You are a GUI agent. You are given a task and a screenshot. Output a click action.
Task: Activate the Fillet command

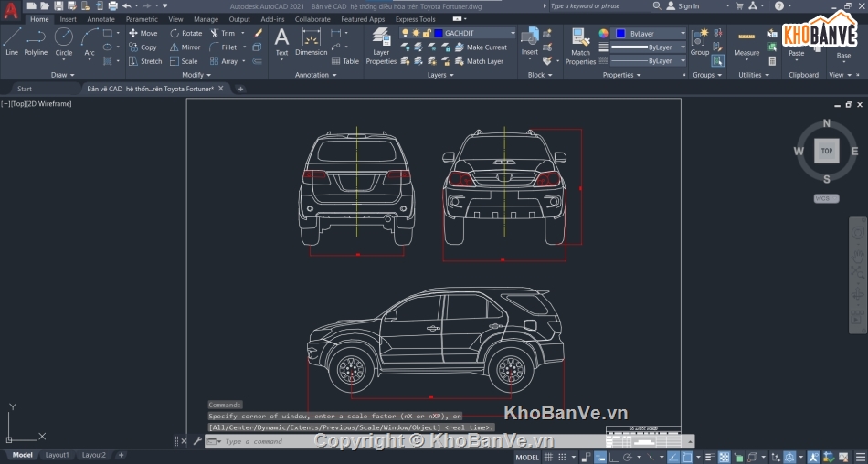[224, 47]
